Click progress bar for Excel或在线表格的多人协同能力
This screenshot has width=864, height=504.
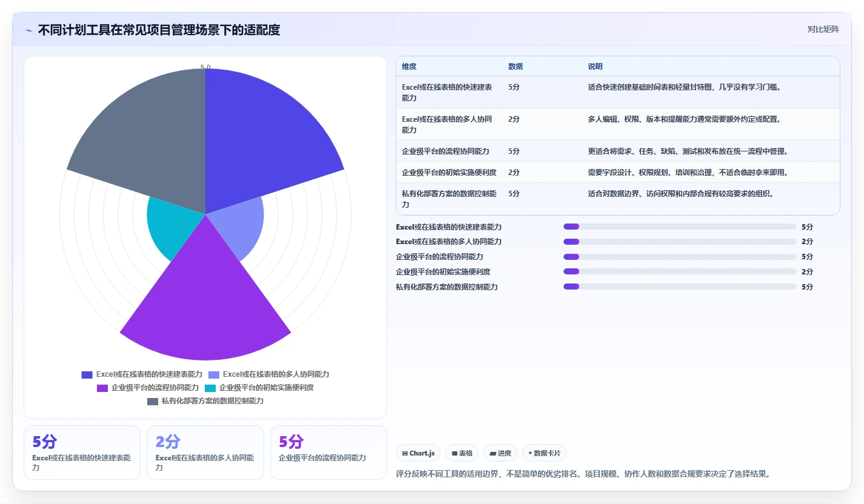click(680, 242)
